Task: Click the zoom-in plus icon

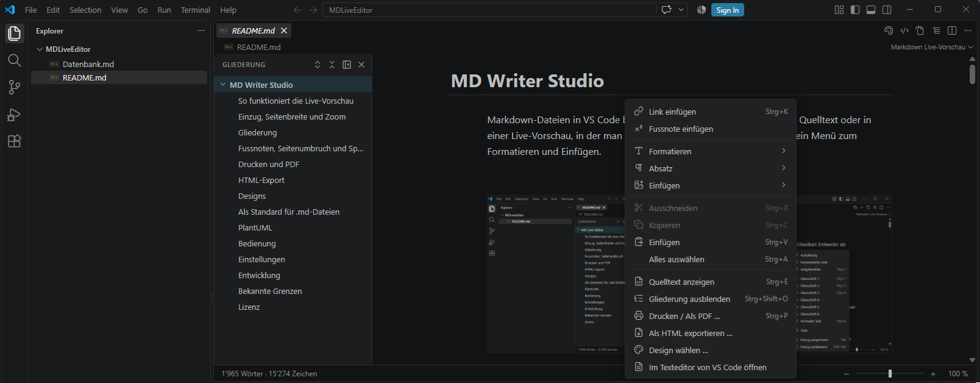Action: pyautogui.click(x=933, y=374)
